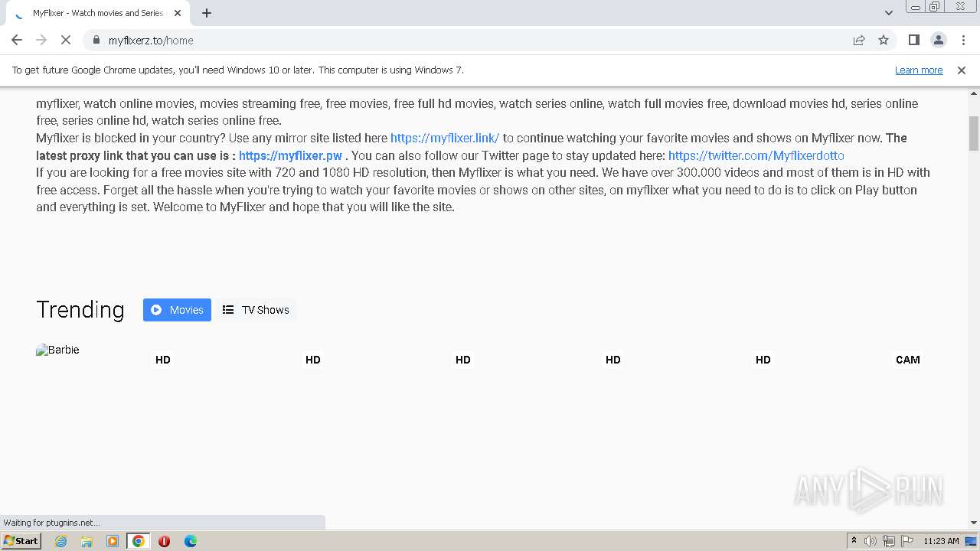Open the media player taskbar icon

[x=113, y=541]
